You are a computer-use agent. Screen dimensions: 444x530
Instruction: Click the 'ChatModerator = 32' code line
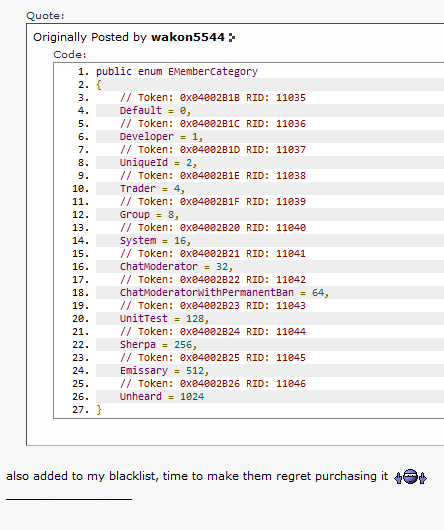click(176, 267)
